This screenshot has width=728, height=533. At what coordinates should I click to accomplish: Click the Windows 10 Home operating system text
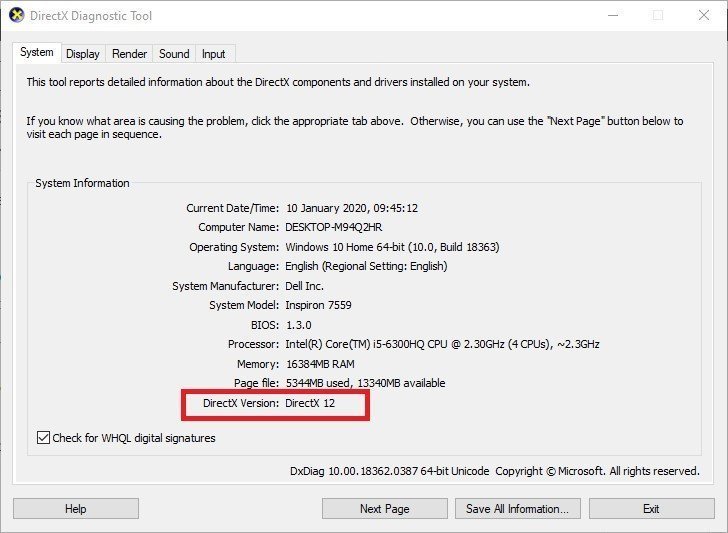pos(392,247)
